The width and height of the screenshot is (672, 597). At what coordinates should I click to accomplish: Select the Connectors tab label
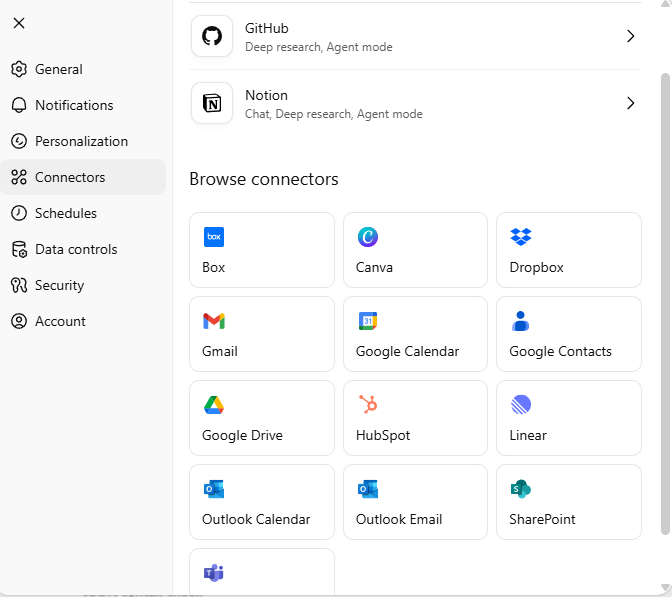70,177
